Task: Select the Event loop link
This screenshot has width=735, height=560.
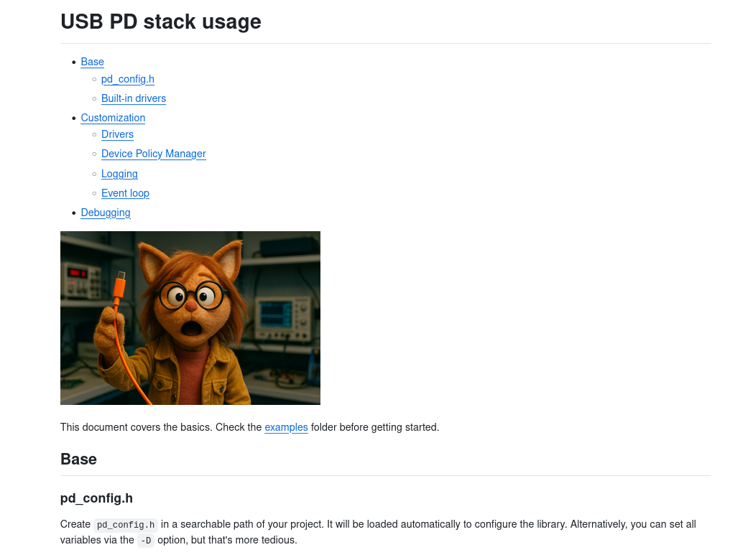Action: 125,193
